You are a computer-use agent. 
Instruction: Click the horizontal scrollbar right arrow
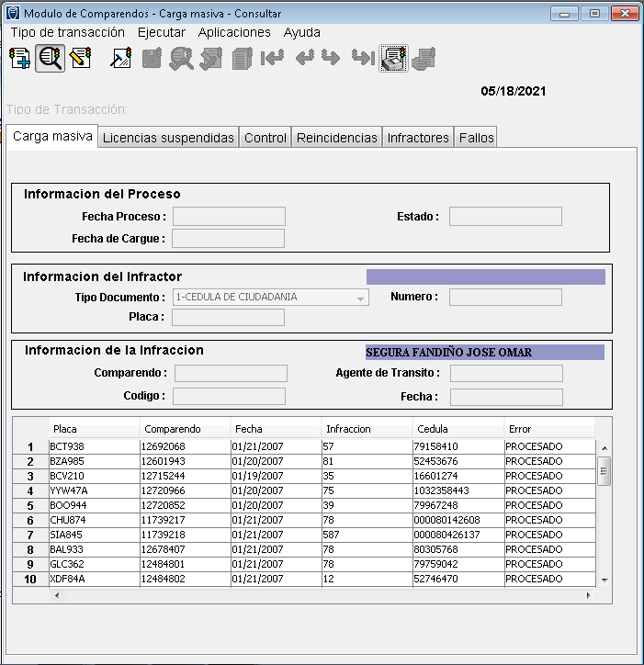pyautogui.click(x=589, y=595)
